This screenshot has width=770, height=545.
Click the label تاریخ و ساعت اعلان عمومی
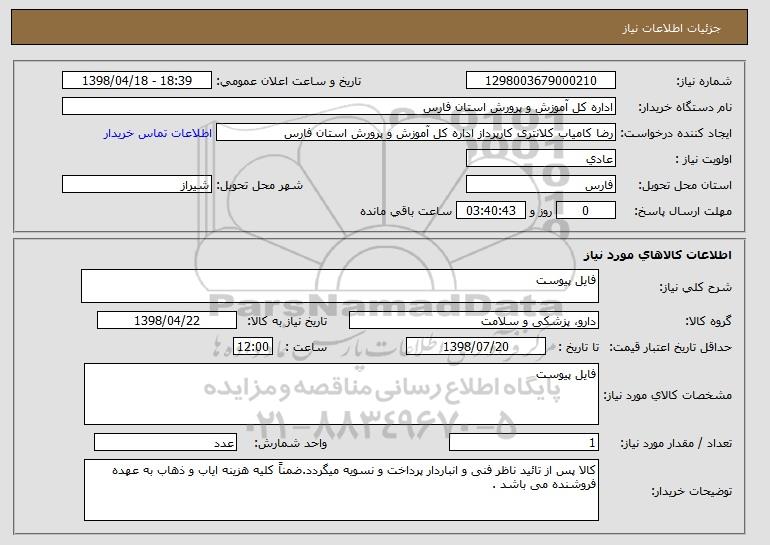[x=289, y=82]
